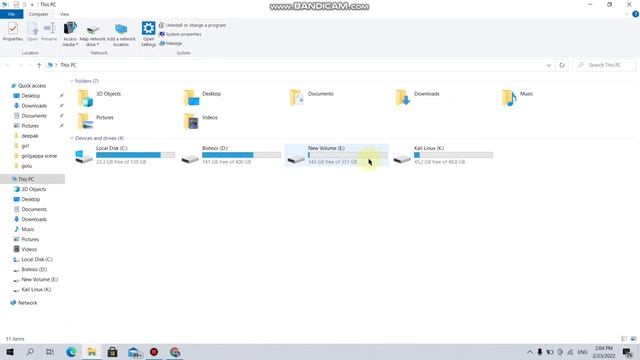Select the Kali Linux (K:) drive
This screenshot has height=360, width=640.
click(x=443, y=155)
